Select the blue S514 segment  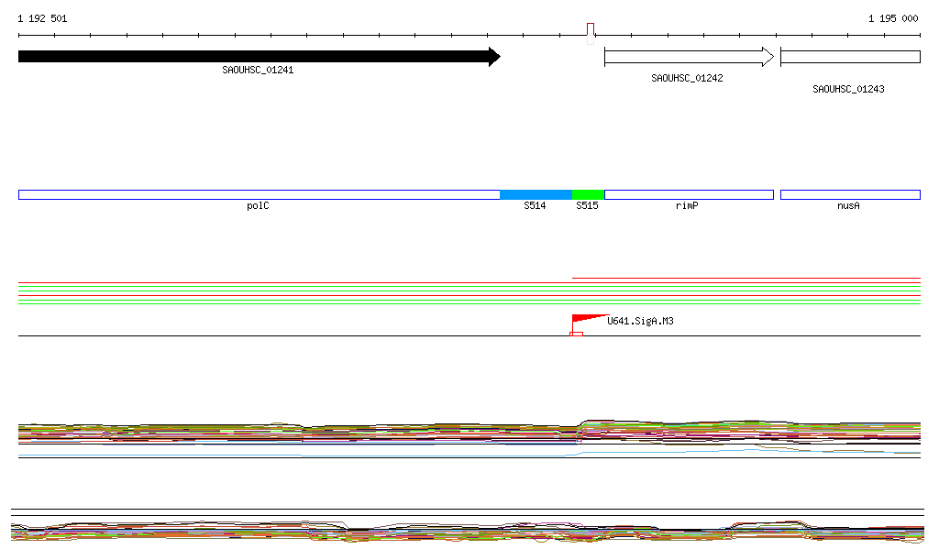point(536,194)
